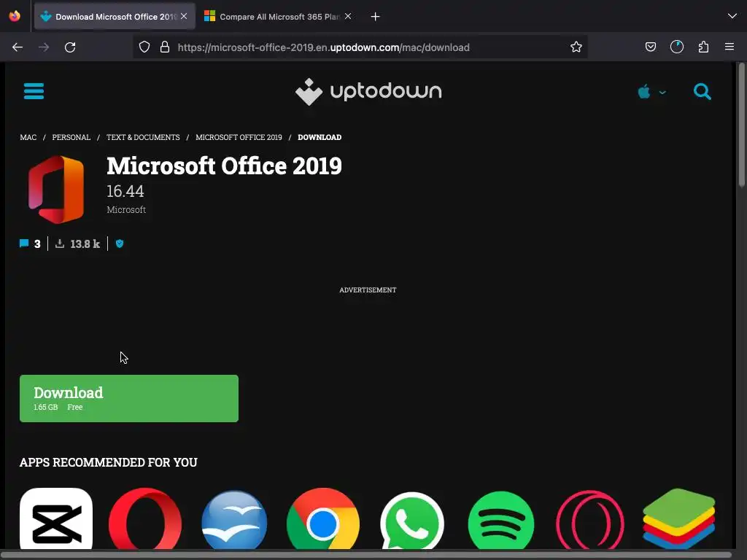Viewport: 747px width, 560px height.
Task: Open the Uptodown search magnifier
Action: (x=703, y=91)
